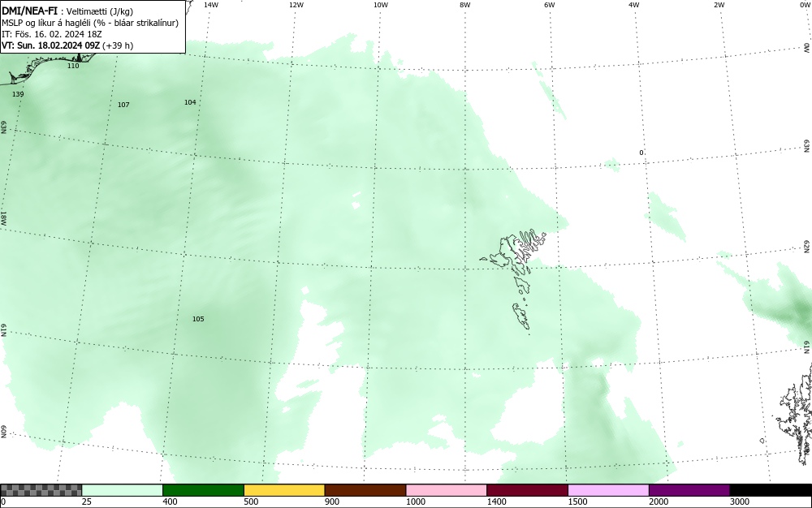The width and height of the screenshot is (812, 508).
Task: Click the 4W longitude label
Action: (634, 5)
